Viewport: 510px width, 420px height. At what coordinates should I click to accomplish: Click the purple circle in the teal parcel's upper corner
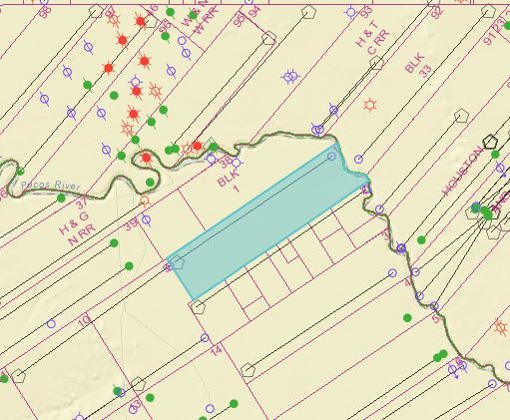(331, 157)
